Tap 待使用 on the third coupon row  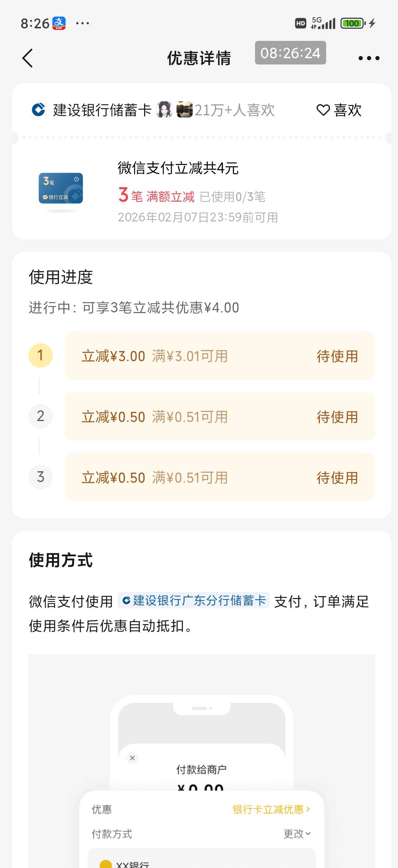337,478
